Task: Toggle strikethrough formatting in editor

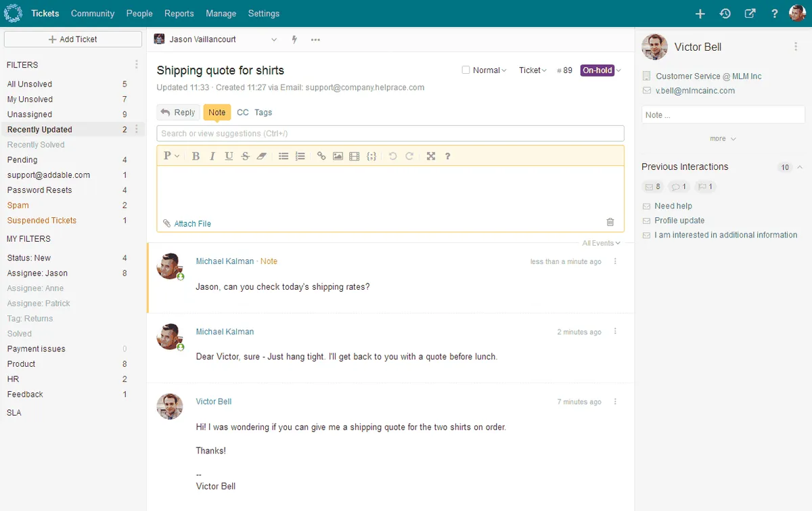Action: click(245, 156)
